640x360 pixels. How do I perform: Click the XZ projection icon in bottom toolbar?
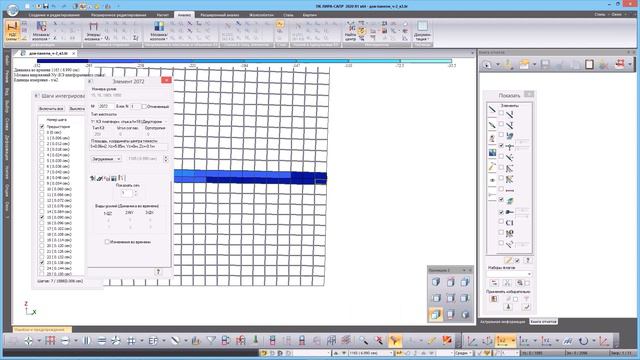pos(502,340)
